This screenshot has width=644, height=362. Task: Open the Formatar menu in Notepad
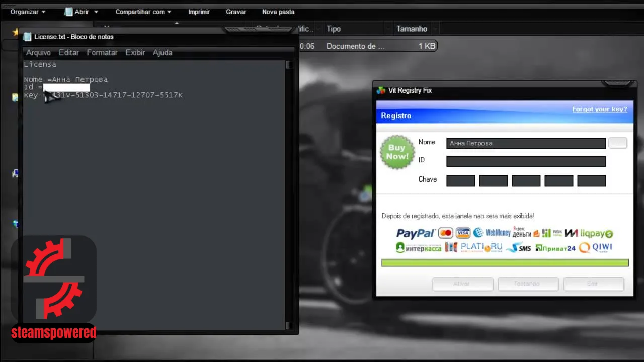(102, 52)
